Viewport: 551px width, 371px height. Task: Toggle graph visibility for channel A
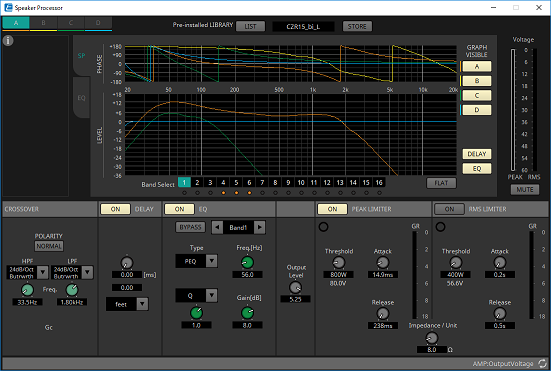click(x=477, y=66)
